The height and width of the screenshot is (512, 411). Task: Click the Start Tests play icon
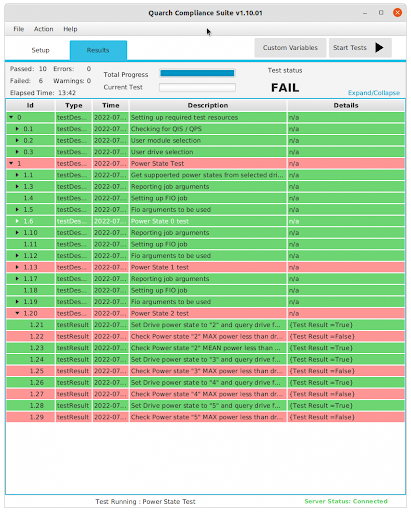[379, 48]
